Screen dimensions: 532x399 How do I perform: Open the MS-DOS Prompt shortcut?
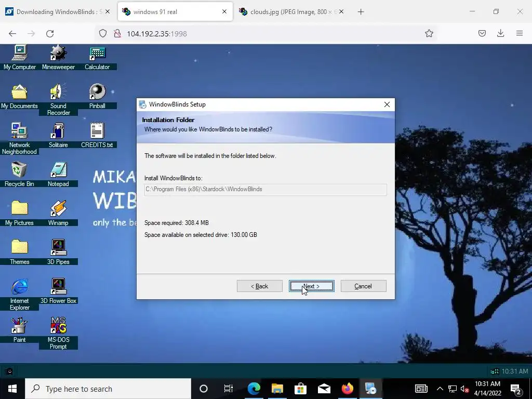pos(58,333)
